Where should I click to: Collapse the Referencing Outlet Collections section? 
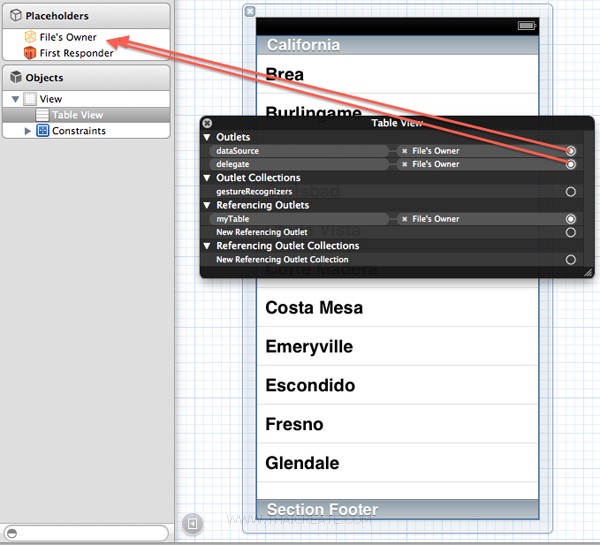[x=207, y=246]
